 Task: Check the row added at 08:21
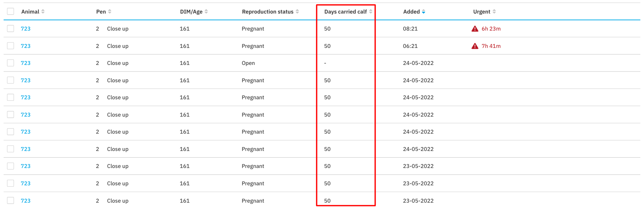pyautogui.click(x=11, y=29)
